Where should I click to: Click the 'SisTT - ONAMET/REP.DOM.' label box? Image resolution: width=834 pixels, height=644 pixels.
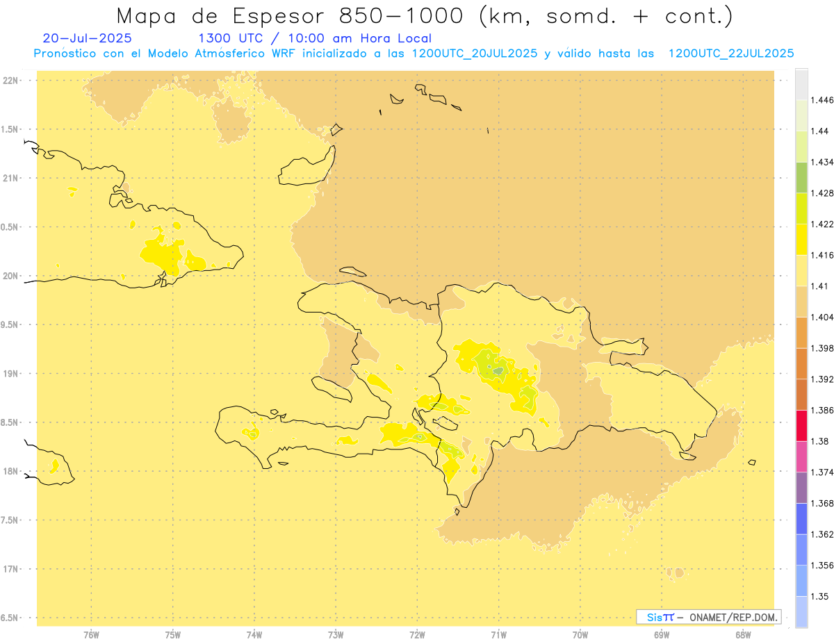709,617
